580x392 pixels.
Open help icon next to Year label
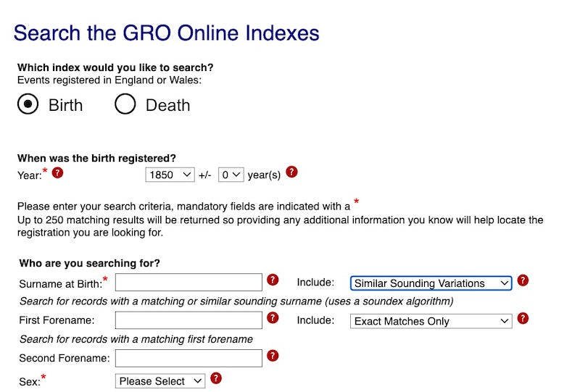57,172
